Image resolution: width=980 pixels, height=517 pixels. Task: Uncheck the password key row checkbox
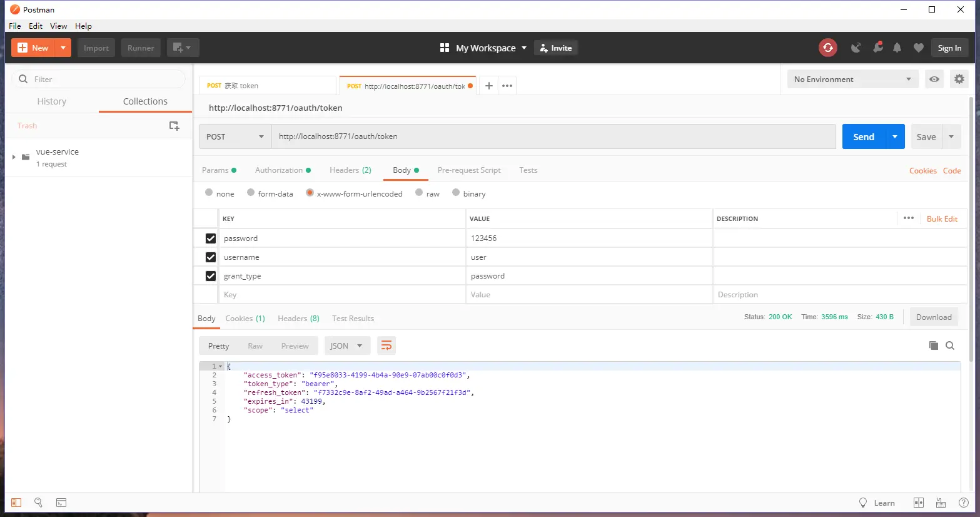(211, 238)
